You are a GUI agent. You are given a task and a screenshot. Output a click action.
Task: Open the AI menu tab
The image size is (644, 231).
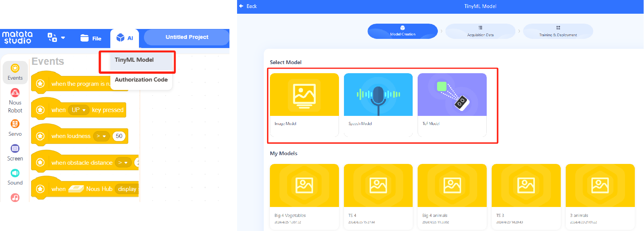(x=125, y=38)
